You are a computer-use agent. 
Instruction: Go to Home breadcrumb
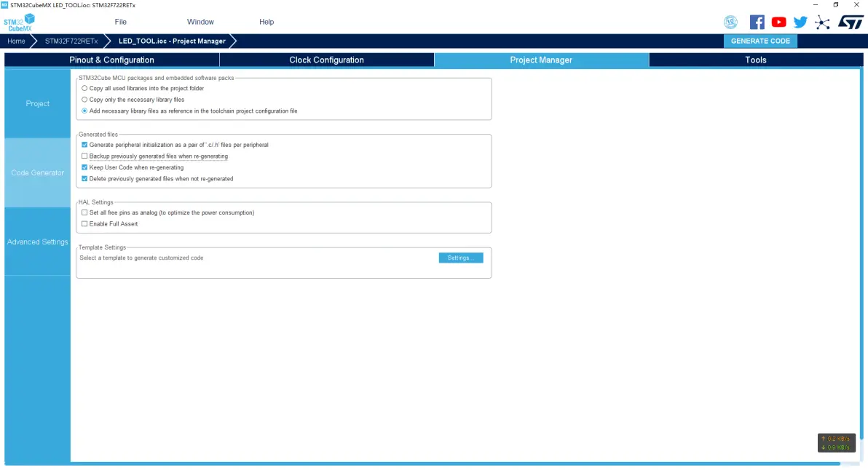16,41
